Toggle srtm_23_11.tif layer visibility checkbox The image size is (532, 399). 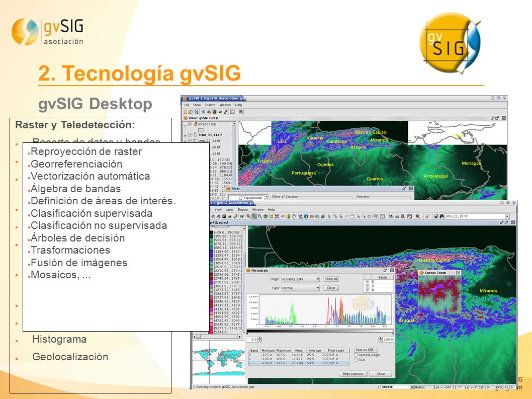click(191, 140)
